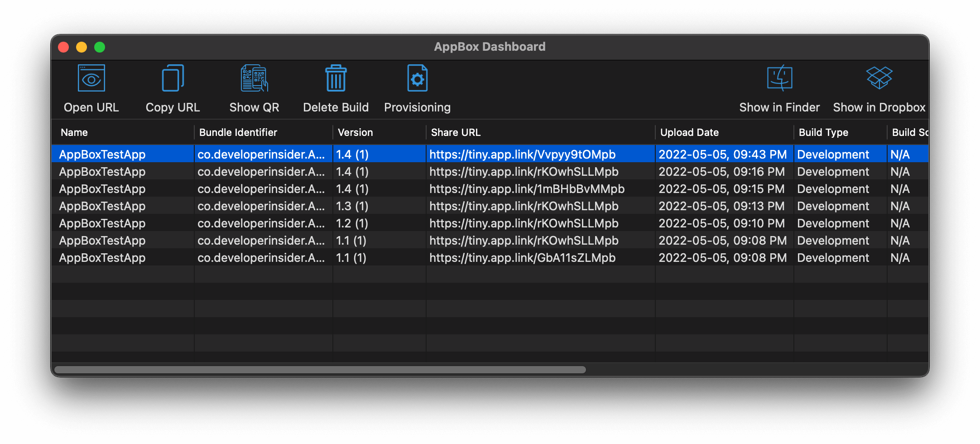Screen dimensions: 980x444
Task: Click the Version column header
Action: pos(355,133)
